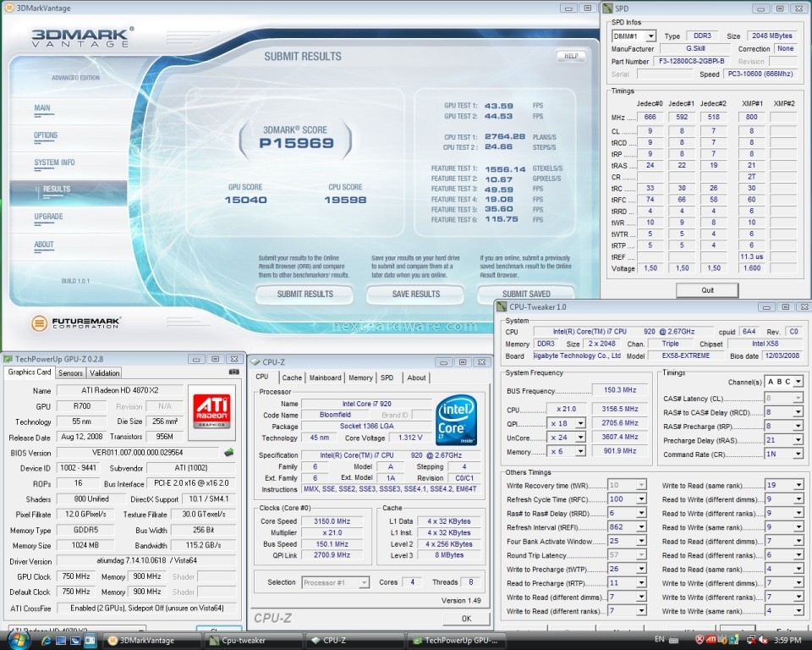The height and width of the screenshot is (650, 812).
Task: Click the 3DMark score 'P15969'
Action: coord(297,144)
